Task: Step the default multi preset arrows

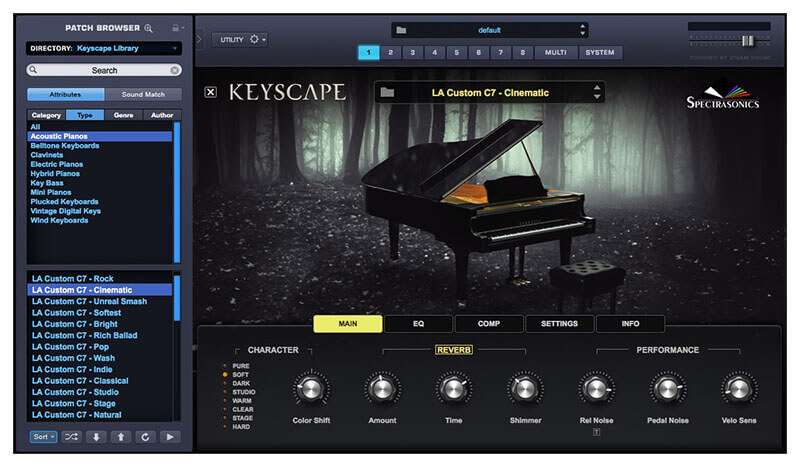Action: (583, 30)
